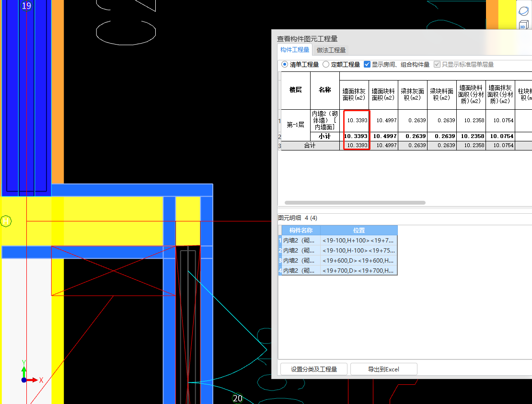Viewport: 532px width, 404px height.
Task: Click 梁块料面积(m2) column header
Action: (x=441, y=94)
